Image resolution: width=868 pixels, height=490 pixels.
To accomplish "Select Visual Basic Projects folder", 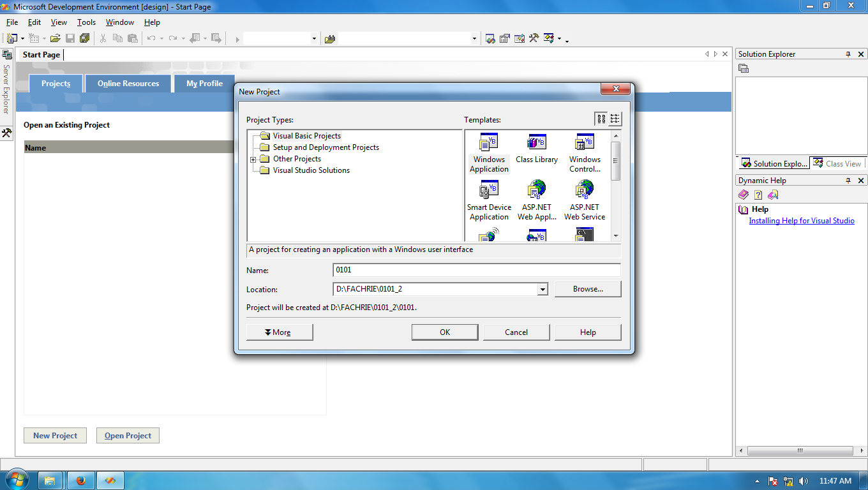I will click(x=307, y=136).
